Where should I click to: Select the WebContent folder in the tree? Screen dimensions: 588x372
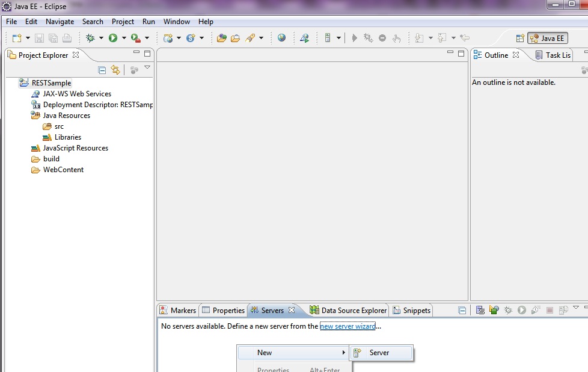63,170
